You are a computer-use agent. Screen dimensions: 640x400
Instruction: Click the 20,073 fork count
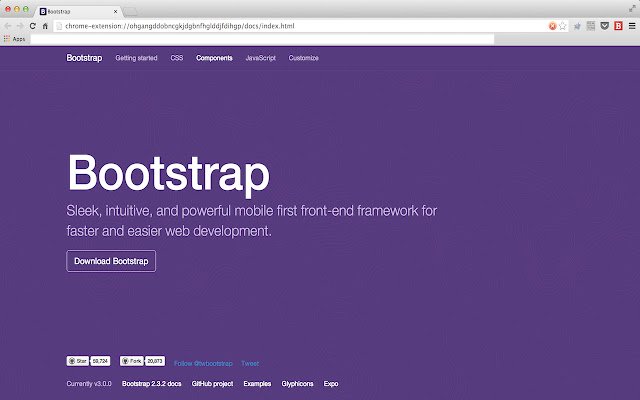pos(155,361)
